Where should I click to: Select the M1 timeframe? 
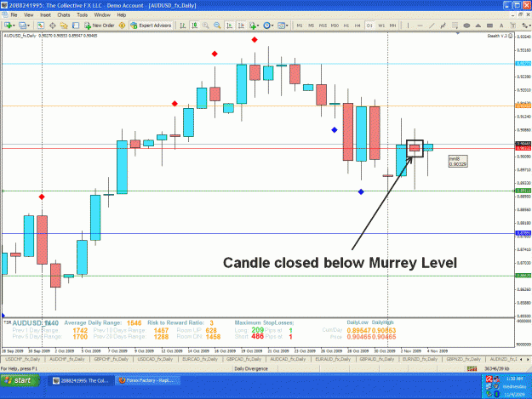tap(300, 26)
